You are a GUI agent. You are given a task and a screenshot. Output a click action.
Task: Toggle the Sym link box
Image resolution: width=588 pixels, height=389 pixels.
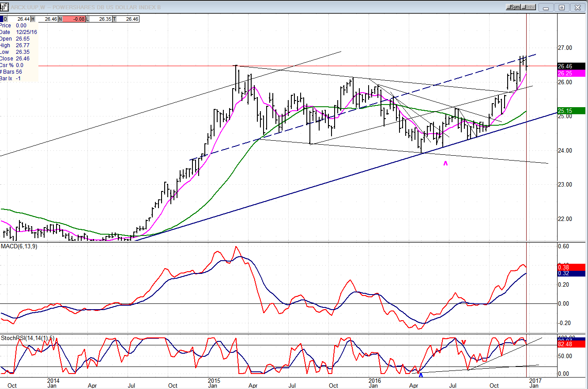(x=514, y=7)
